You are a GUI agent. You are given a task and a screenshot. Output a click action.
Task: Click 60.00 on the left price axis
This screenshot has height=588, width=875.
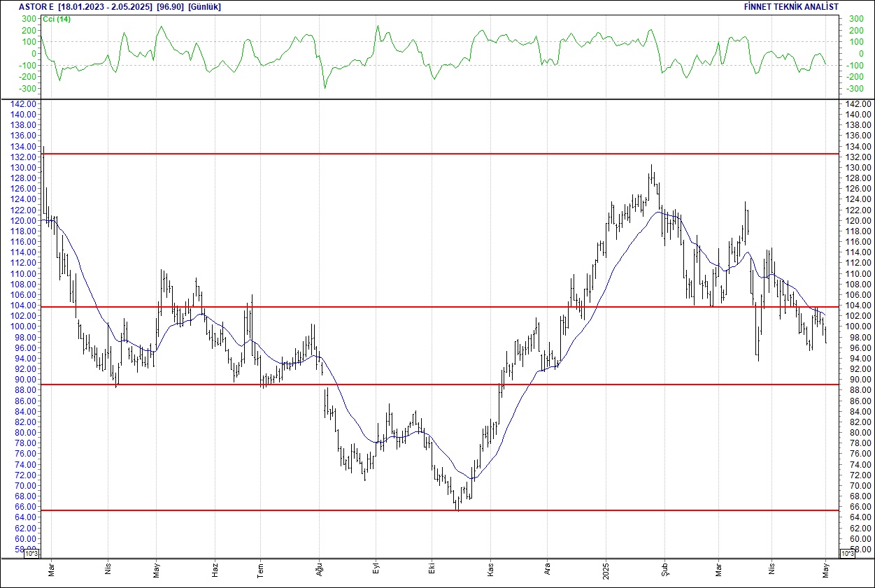pyautogui.click(x=27, y=539)
